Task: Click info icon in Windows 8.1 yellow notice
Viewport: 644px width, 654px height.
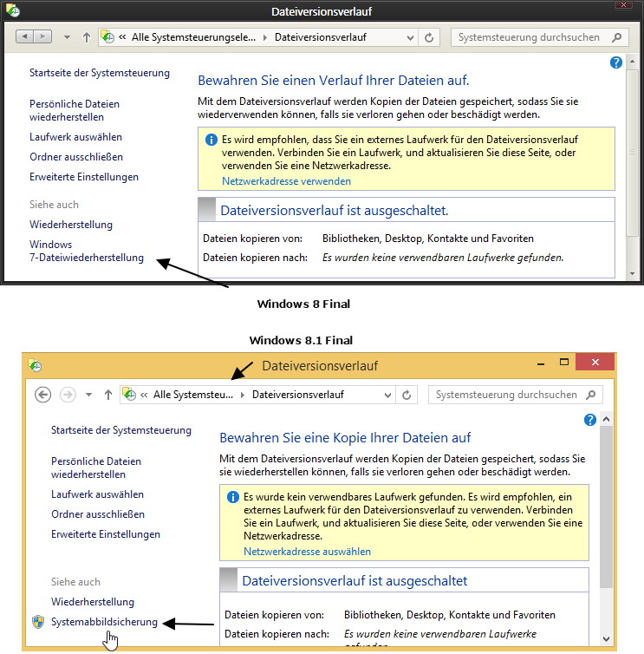Action: (x=233, y=497)
